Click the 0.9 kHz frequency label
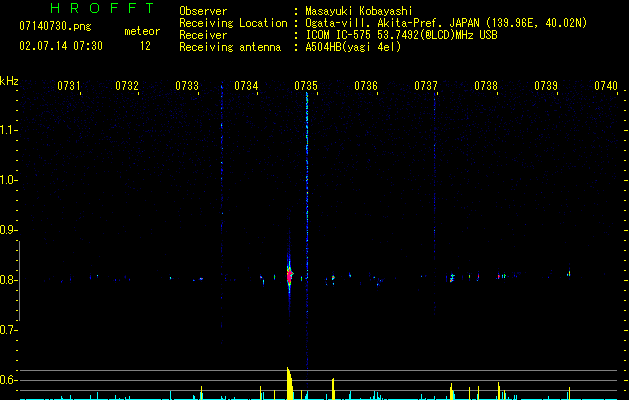Screen dimensions: 629x400 coord(7,230)
